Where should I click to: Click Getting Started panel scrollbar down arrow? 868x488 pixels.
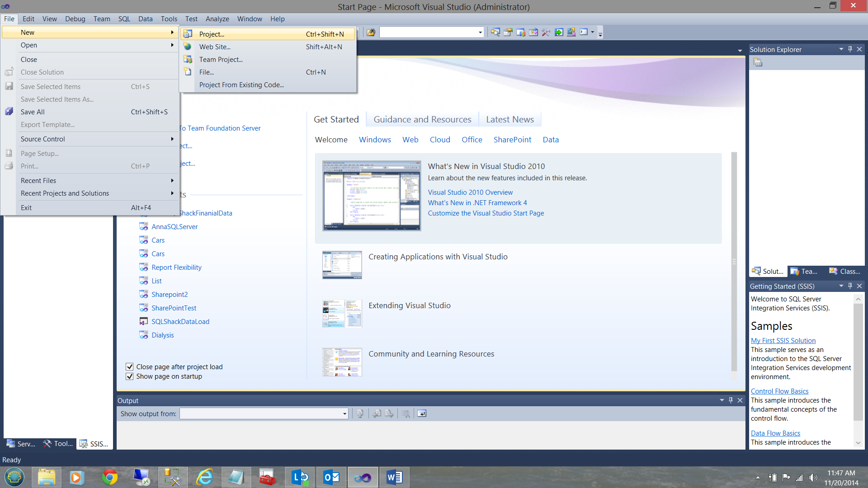click(x=858, y=443)
